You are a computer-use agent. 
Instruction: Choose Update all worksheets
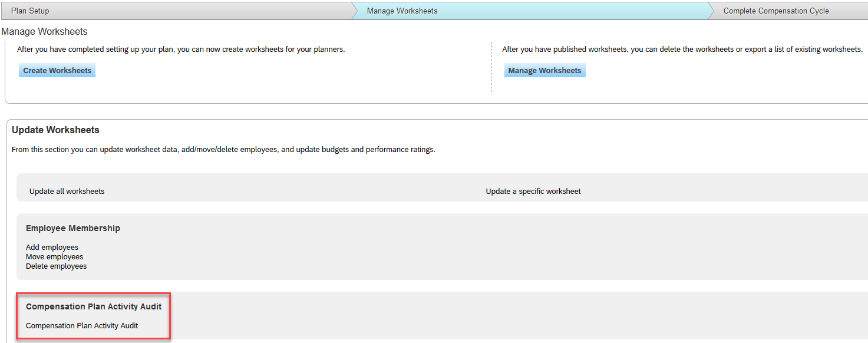pos(67,191)
